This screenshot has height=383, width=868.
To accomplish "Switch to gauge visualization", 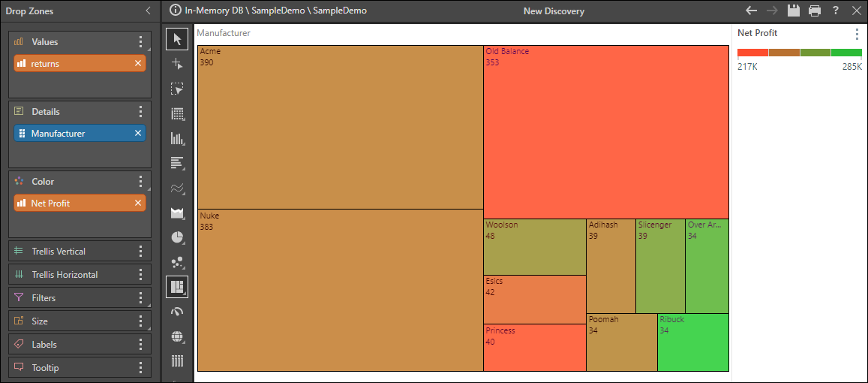I will coord(177,312).
